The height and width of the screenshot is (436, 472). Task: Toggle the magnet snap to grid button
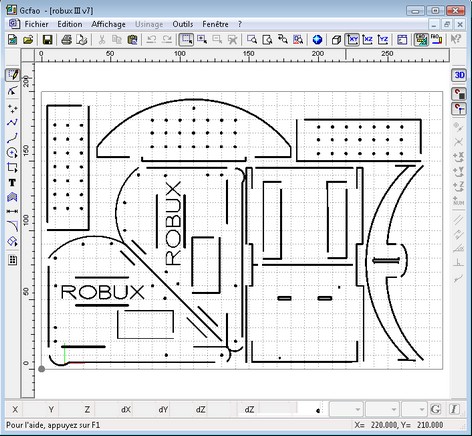point(459,109)
